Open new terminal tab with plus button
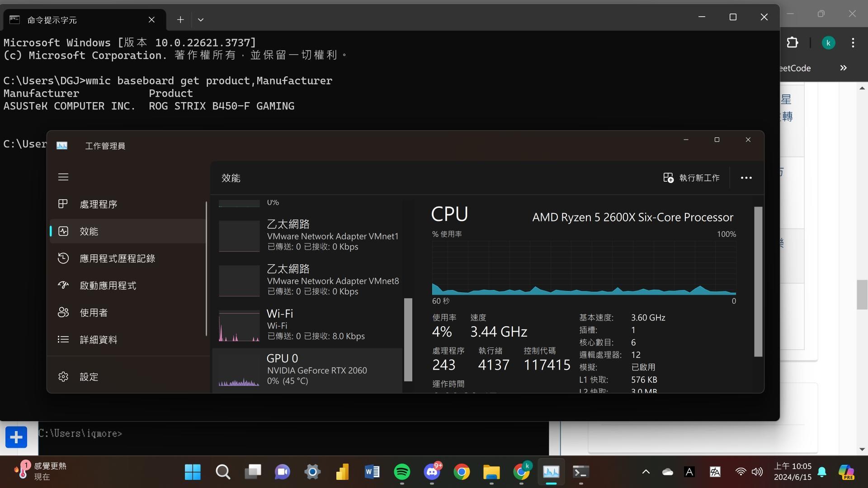The width and height of the screenshot is (868, 488). pyautogui.click(x=180, y=19)
